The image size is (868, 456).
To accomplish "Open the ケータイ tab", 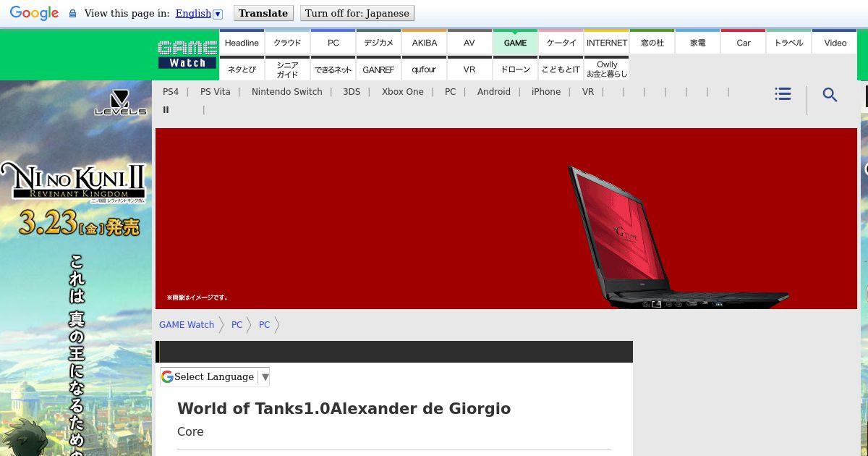I will coord(561,42).
